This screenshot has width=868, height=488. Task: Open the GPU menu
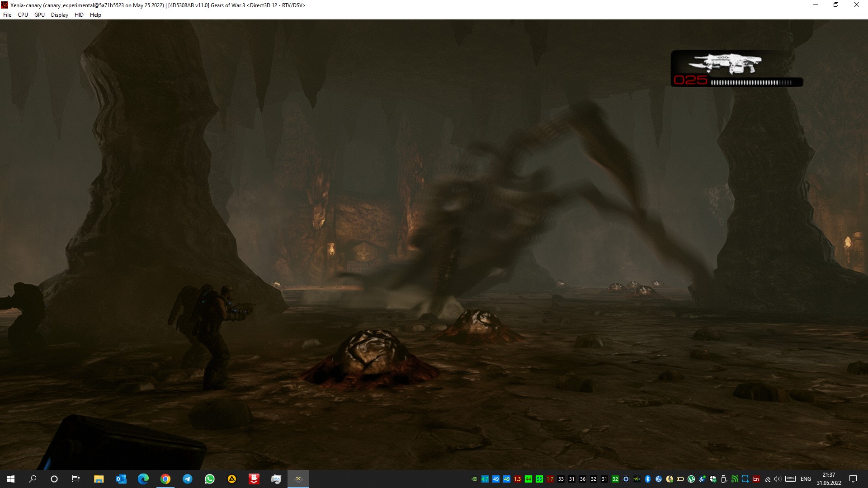[x=39, y=15]
